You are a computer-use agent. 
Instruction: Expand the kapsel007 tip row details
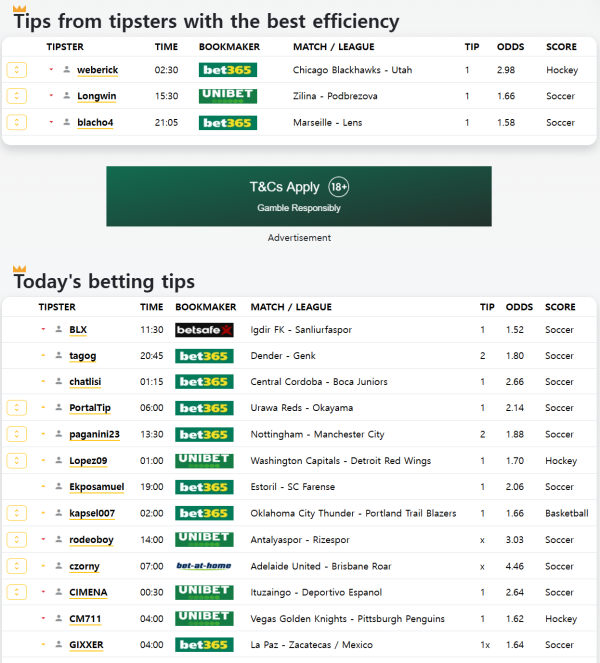(16, 513)
